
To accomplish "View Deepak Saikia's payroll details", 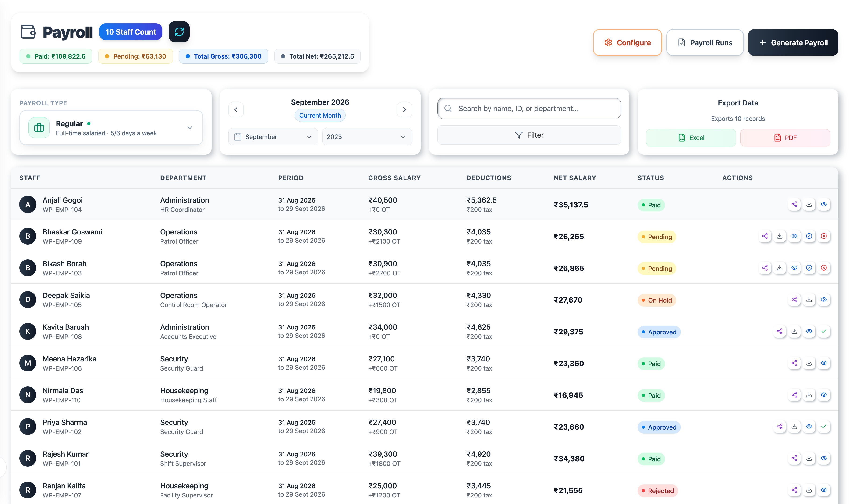I will click(824, 300).
